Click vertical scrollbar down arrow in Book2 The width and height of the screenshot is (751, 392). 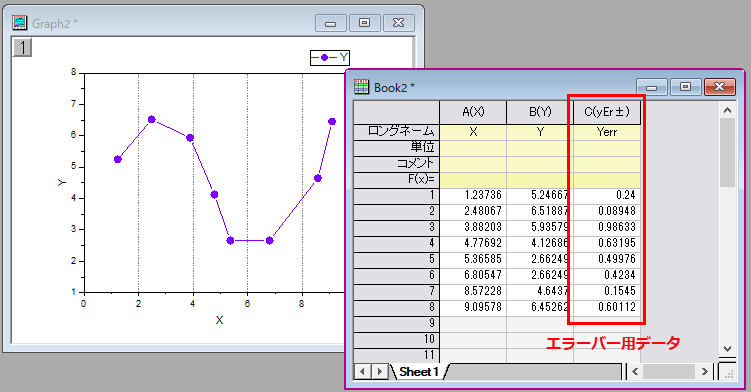coord(728,348)
